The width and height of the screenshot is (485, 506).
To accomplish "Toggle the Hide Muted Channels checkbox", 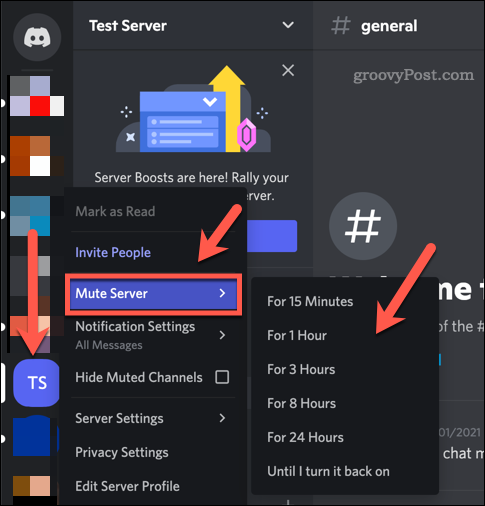I will (x=222, y=377).
